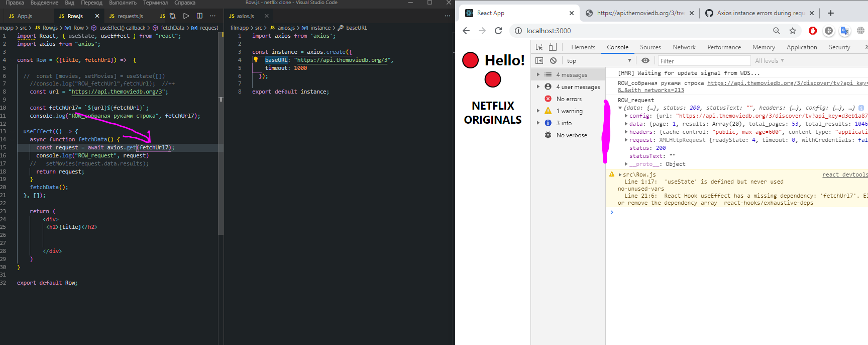Switch to DevTools Network tab
Screen dimensions: 868x345
click(684, 47)
